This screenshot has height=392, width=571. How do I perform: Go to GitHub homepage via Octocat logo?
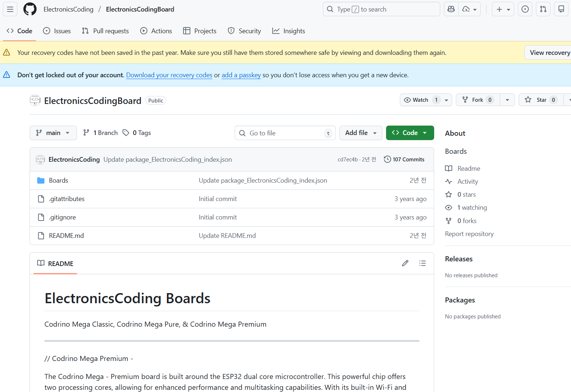pos(30,9)
